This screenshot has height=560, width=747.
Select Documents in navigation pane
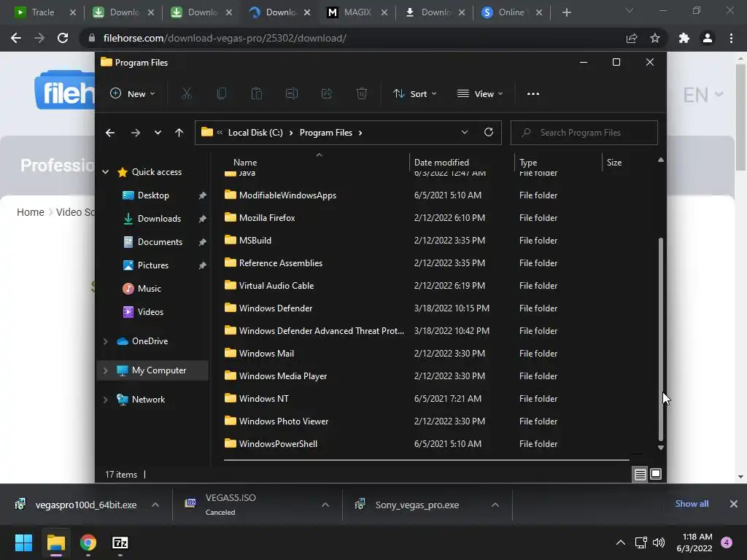pyautogui.click(x=160, y=242)
